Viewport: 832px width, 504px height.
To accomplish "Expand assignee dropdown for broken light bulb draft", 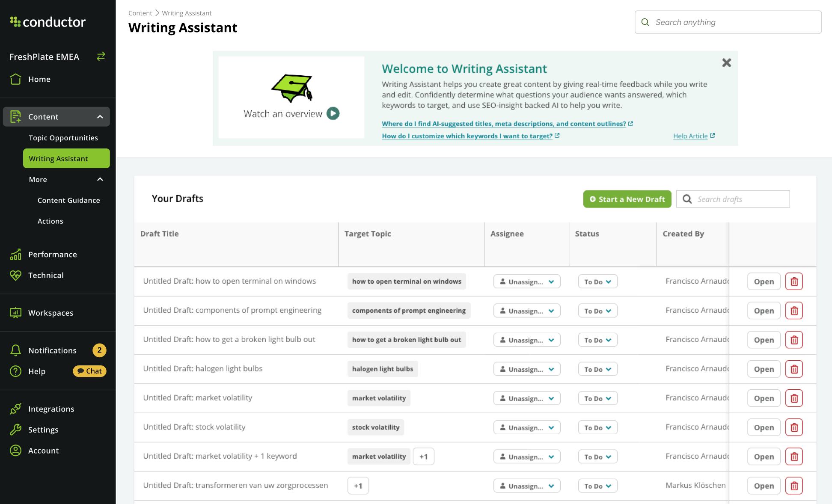I will tap(527, 340).
